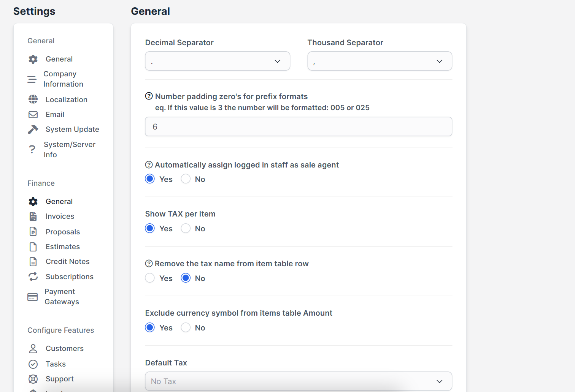Screen dimensions: 575x392
Task: Click help icon beside Automatically assign logged in staff
Action: (149, 165)
